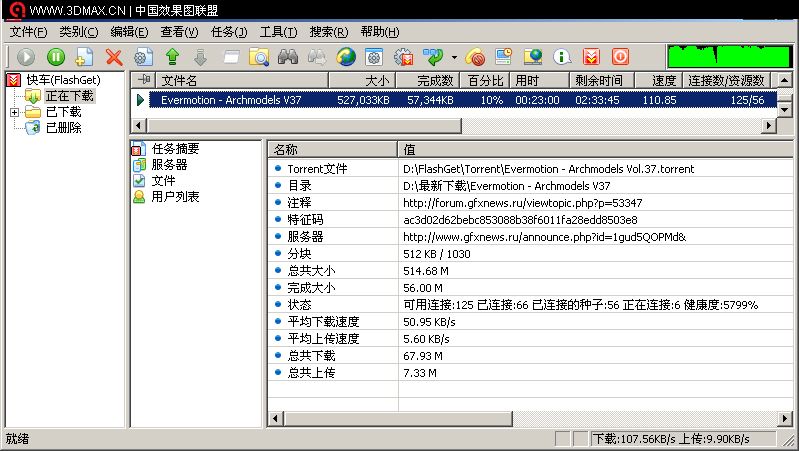Sort by 百分比 column header
The width and height of the screenshot is (799, 451).
point(484,81)
